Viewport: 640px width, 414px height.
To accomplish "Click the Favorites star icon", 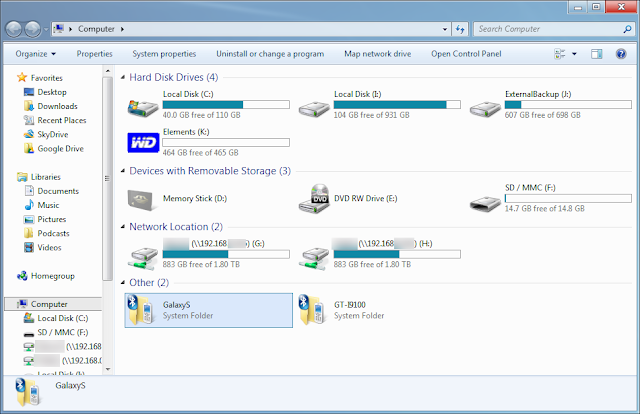I will 22,78.
